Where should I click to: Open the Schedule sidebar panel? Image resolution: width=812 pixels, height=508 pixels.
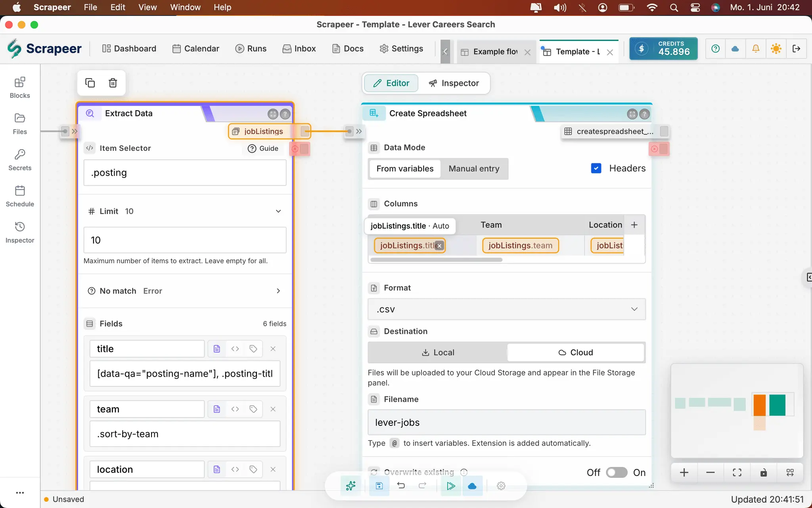20,196
